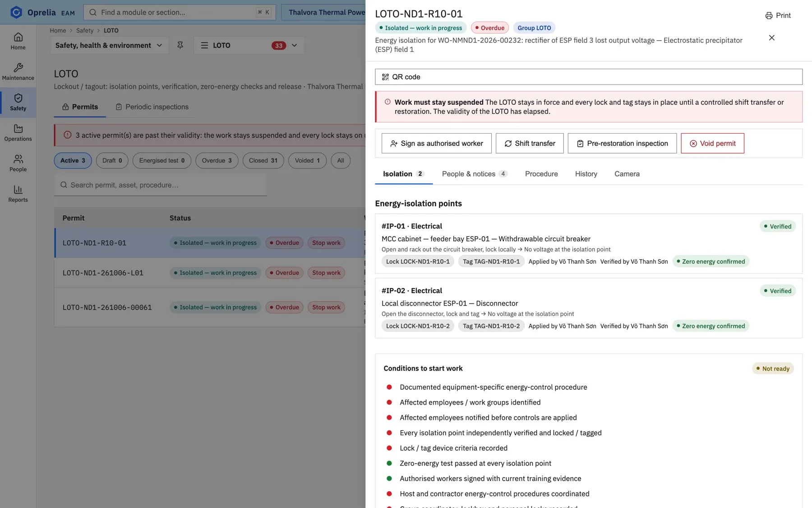Click Home in the breadcrumb
Image resolution: width=812 pixels, height=508 pixels.
pyautogui.click(x=58, y=30)
